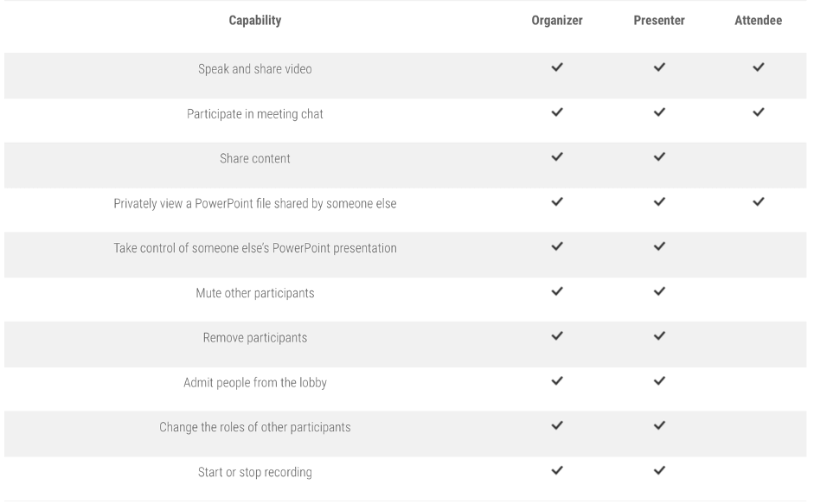Click the 'Mute other participants' row label
Image resolution: width=814 pixels, height=504 pixels.
(x=255, y=293)
